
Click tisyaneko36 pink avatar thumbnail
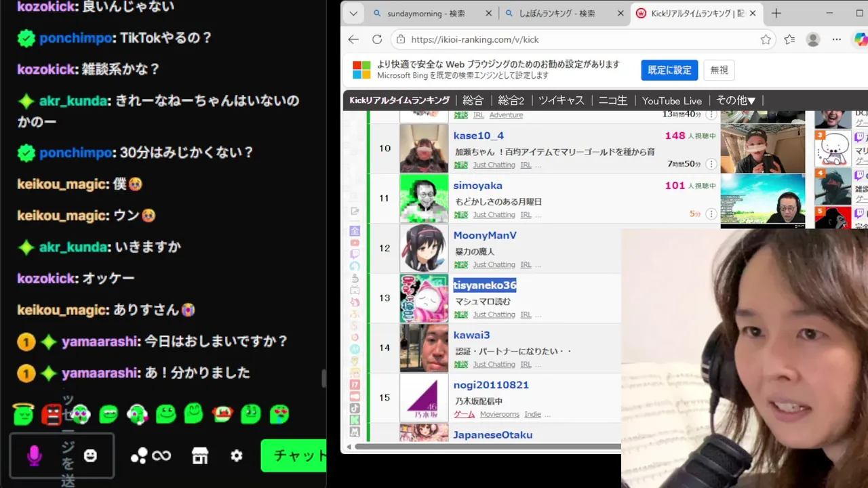[x=424, y=298]
